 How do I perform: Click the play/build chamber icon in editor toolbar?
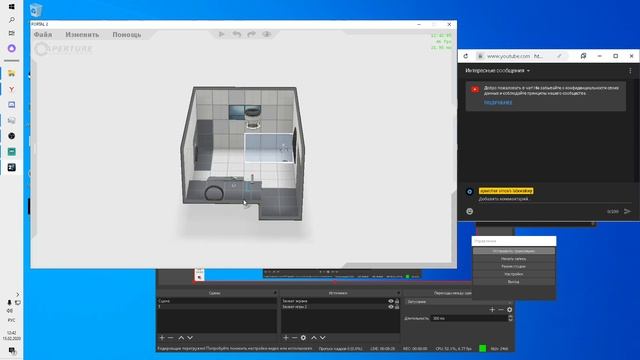pos(222,34)
